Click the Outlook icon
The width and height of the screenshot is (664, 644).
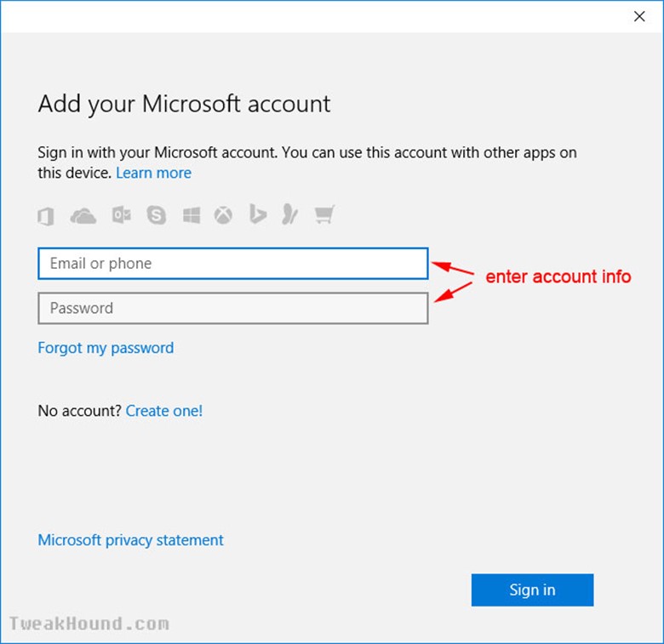tap(122, 215)
